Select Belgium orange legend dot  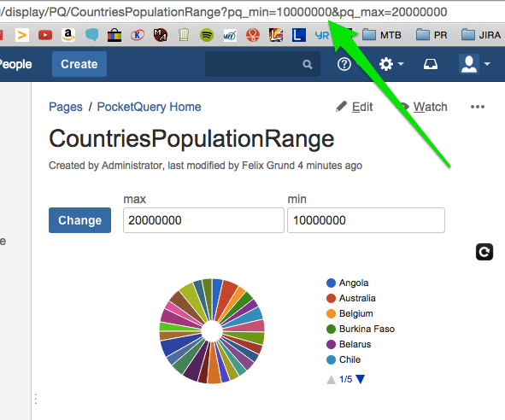pyautogui.click(x=331, y=314)
